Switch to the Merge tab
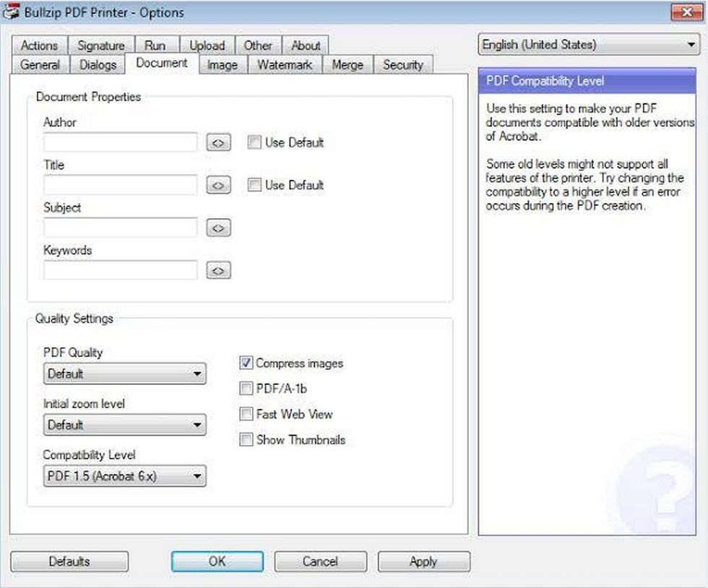The width and height of the screenshot is (708, 588). pos(347,64)
